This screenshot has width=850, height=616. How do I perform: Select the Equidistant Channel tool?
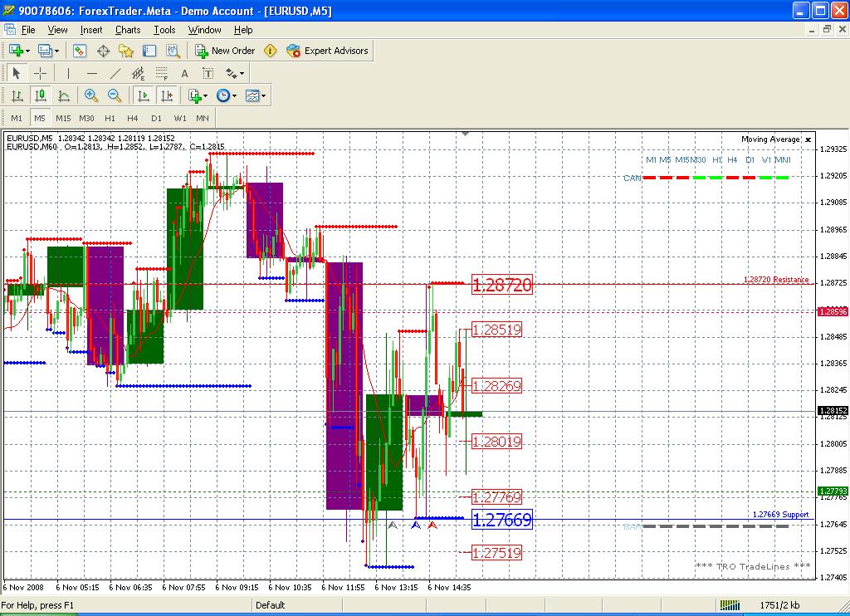coord(138,73)
